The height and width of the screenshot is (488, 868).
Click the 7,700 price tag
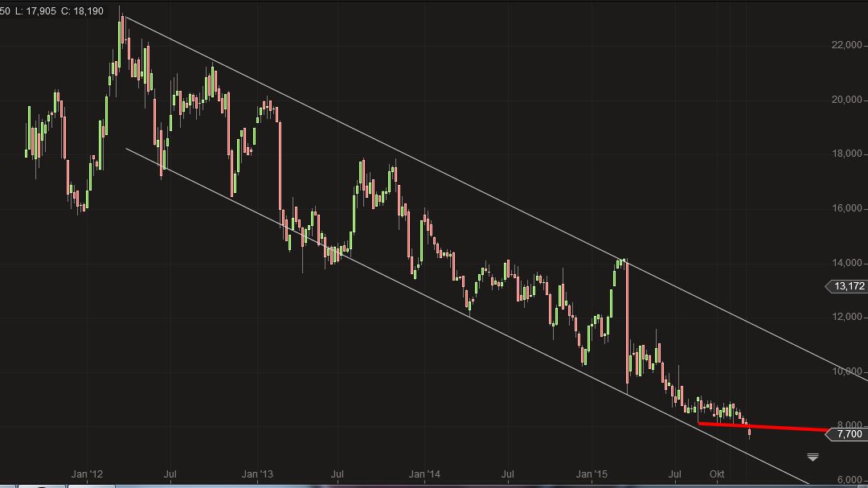848,434
